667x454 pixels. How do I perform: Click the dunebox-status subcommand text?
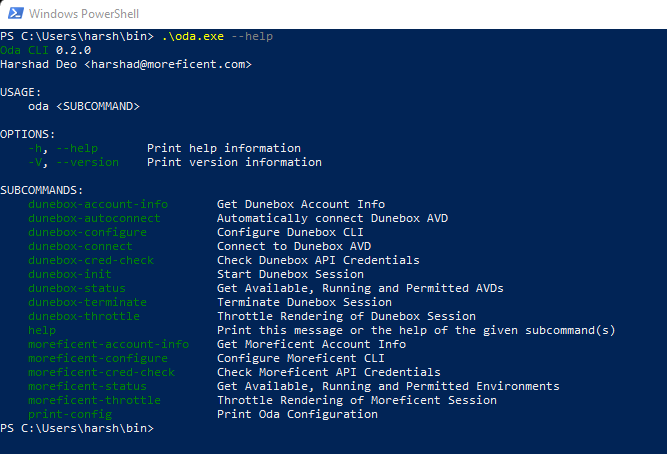click(x=77, y=288)
